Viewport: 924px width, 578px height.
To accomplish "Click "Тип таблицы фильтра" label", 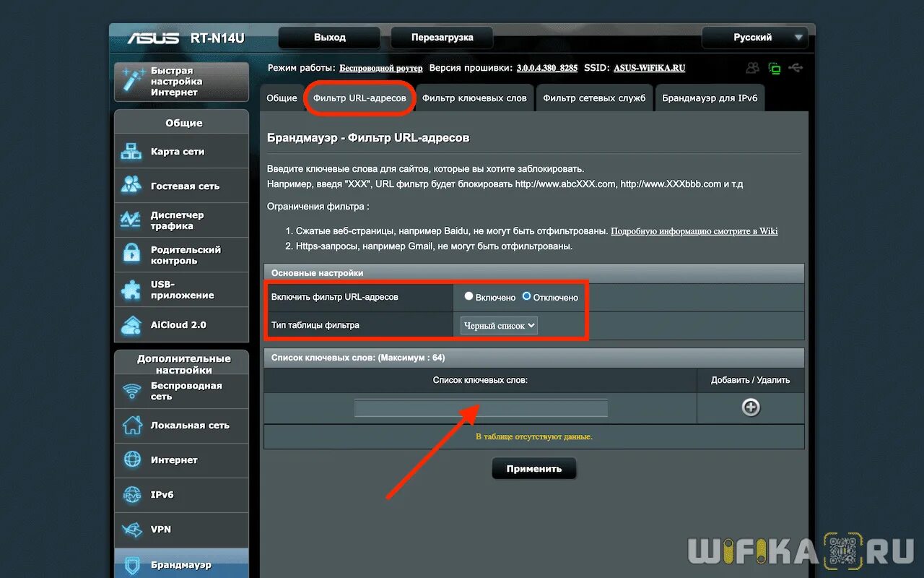I will tap(315, 325).
